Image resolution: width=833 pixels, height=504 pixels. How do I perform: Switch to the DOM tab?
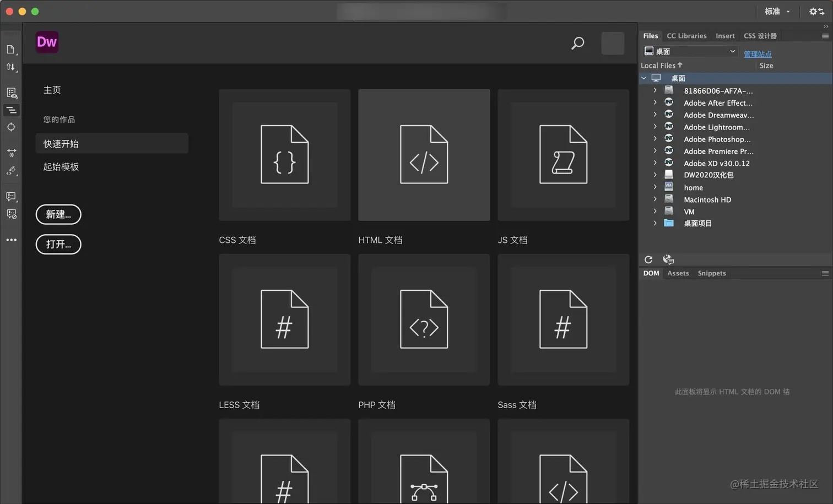pos(651,273)
